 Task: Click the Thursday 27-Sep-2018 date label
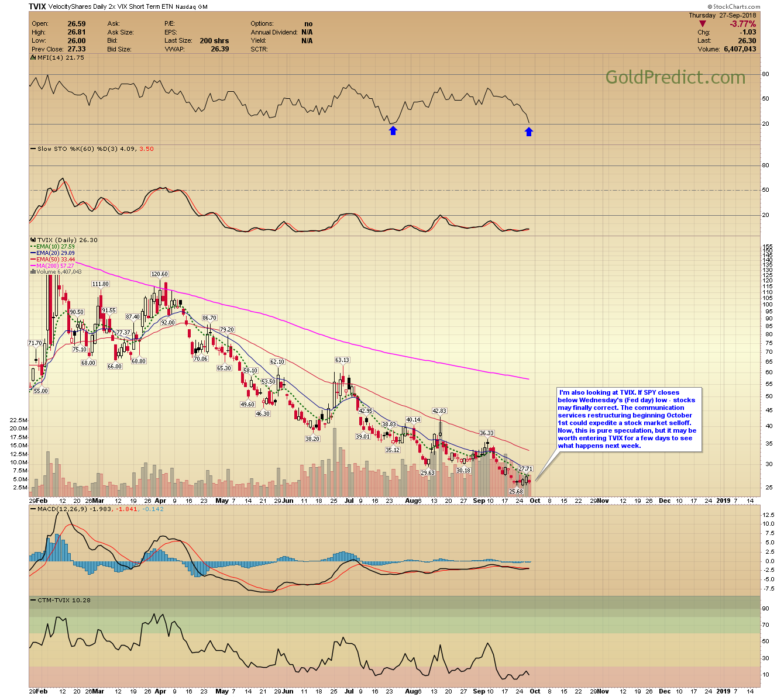pyautogui.click(x=722, y=15)
